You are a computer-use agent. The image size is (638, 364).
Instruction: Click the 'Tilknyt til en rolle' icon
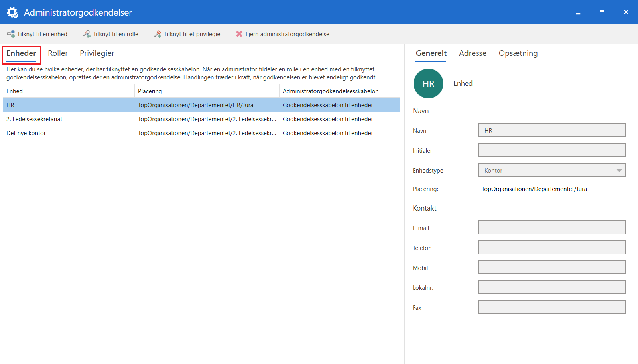(x=87, y=34)
